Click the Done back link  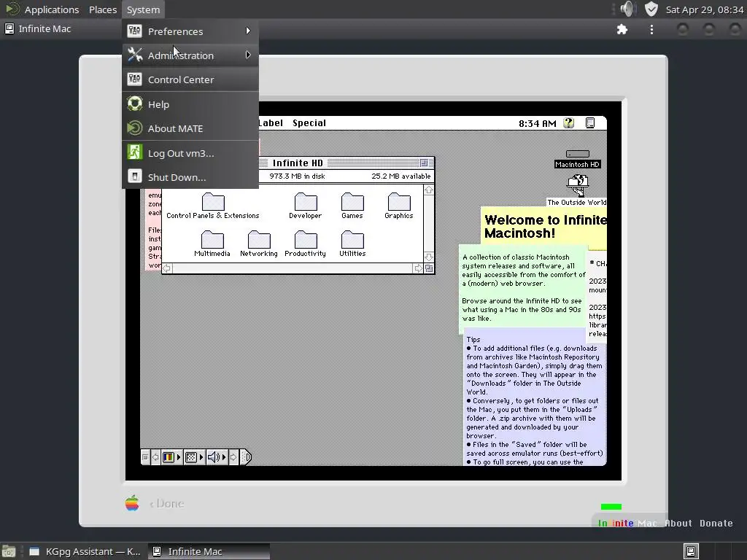[167, 503]
